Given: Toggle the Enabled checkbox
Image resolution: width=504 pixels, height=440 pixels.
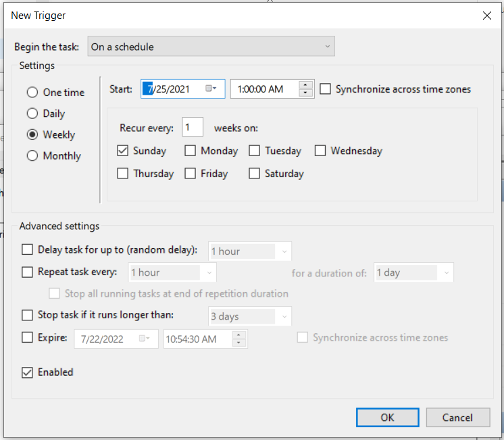Looking at the screenshot, I should [x=27, y=372].
